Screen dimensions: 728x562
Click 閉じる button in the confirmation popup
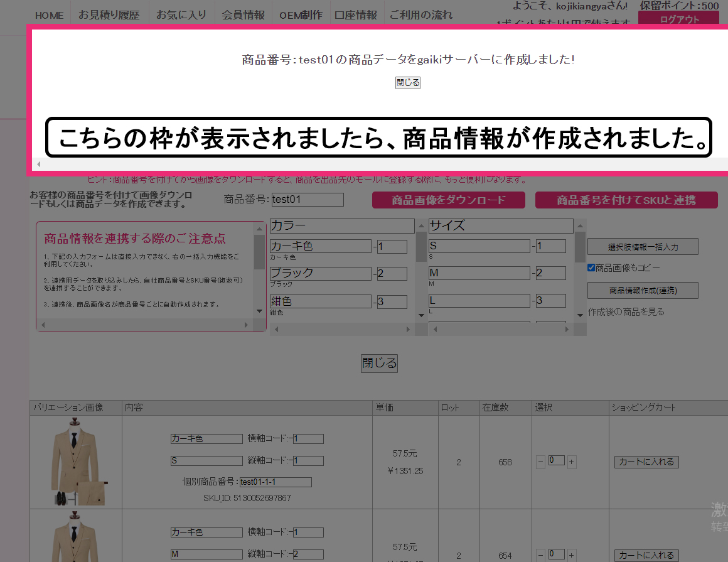pyautogui.click(x=407, y=83)
